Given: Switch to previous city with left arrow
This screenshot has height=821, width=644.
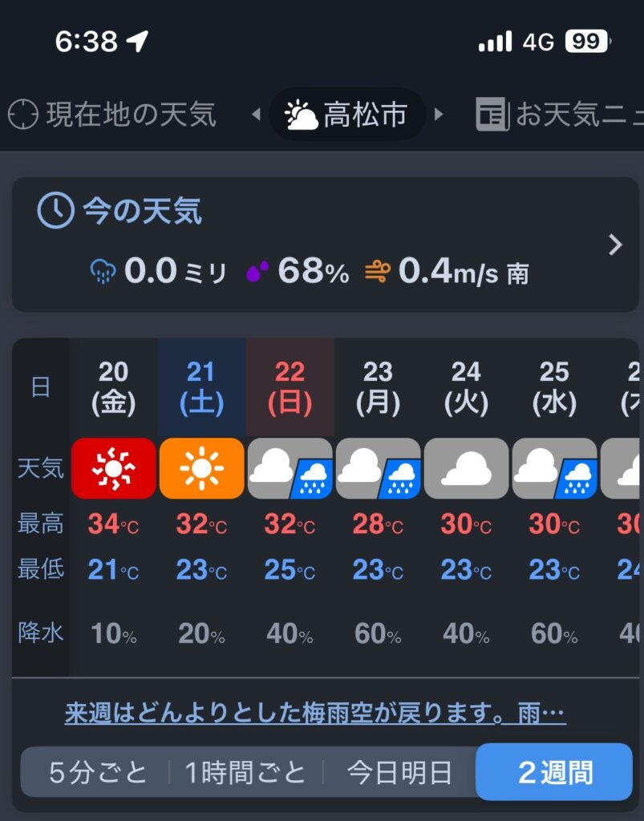Looking at the screenshot, I should [x=256, y=114].
